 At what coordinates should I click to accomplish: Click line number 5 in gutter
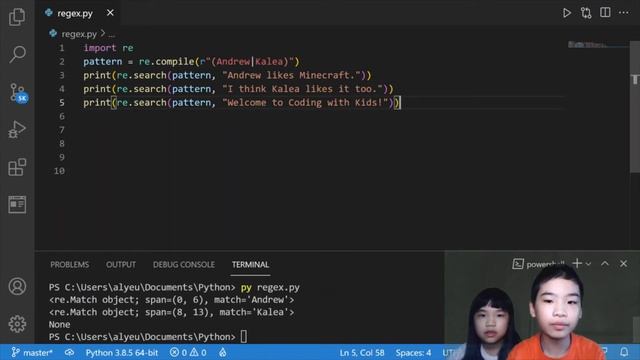pyautogui.click(x=62, y=102)
